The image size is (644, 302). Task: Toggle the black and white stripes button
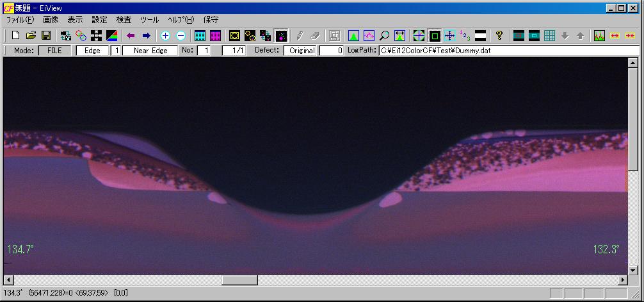pos(481,36)
